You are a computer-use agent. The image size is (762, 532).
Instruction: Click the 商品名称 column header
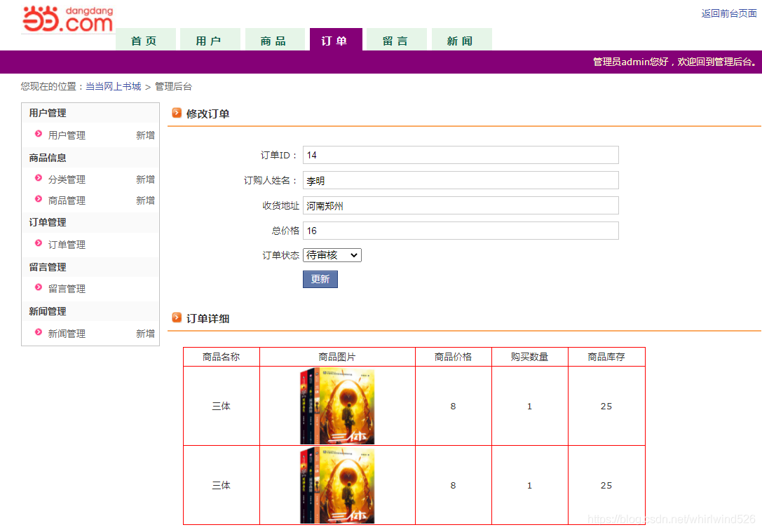(221, 357)
